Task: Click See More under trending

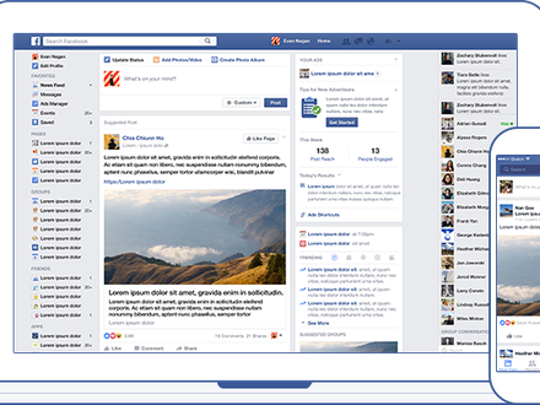Action: tap(318, 323)
